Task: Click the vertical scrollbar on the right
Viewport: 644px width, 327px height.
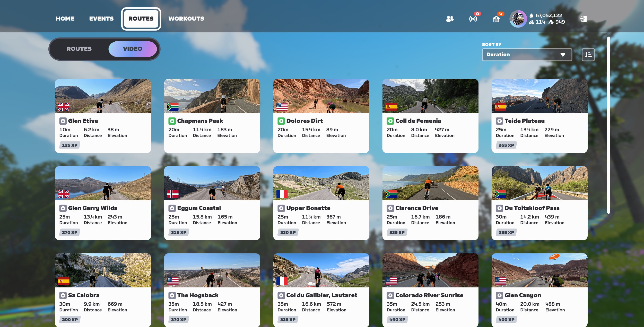Action: tap(608, 125)
